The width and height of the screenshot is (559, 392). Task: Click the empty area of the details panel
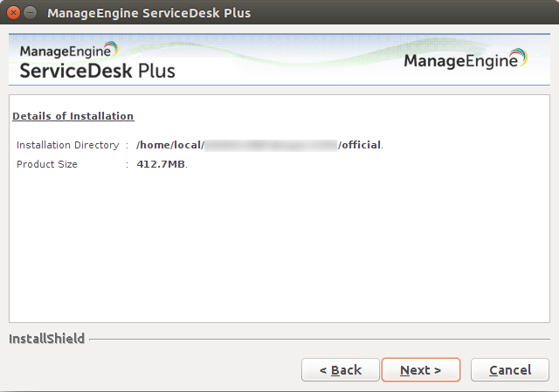(279, 253)
